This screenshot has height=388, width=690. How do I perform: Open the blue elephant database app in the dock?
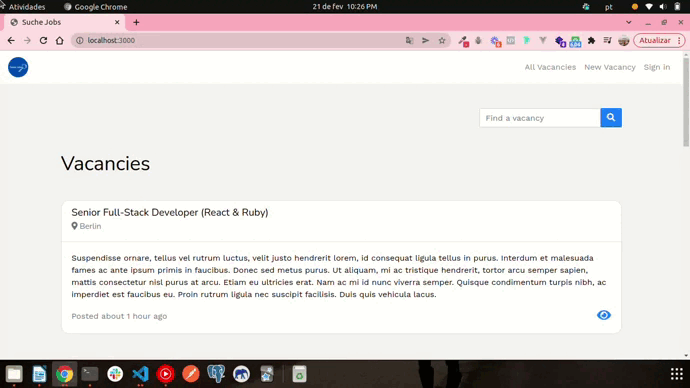tap(241, 374)
